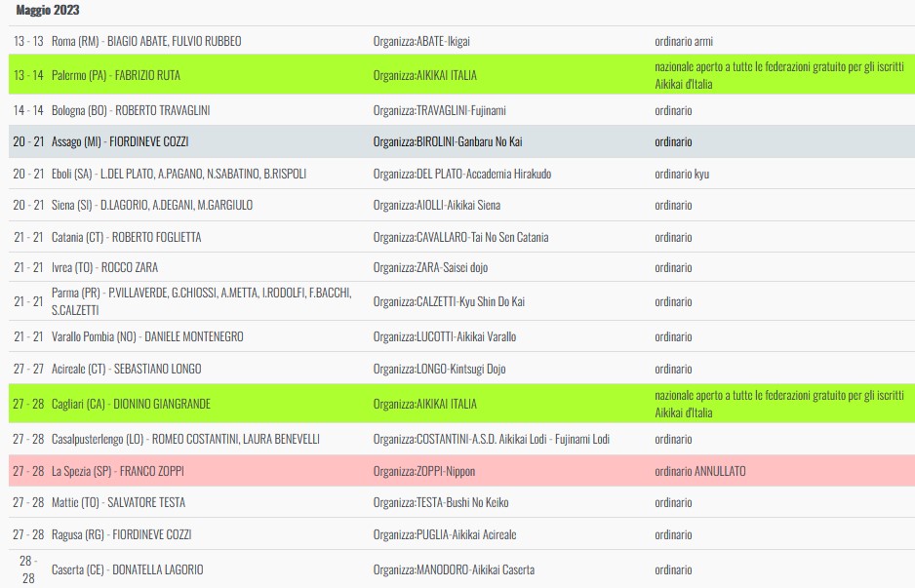
Task: Click 'Organizza:COSTANTINI-A.S.D. Aikikai Lodi' cell
Action: click(x=492, y=439)
